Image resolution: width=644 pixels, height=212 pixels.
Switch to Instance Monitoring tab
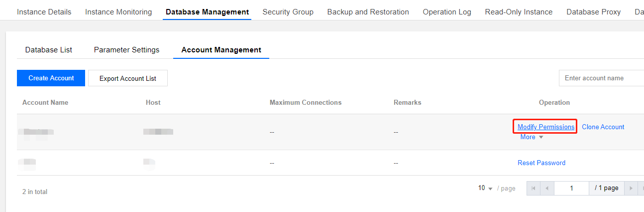(118, 12)
